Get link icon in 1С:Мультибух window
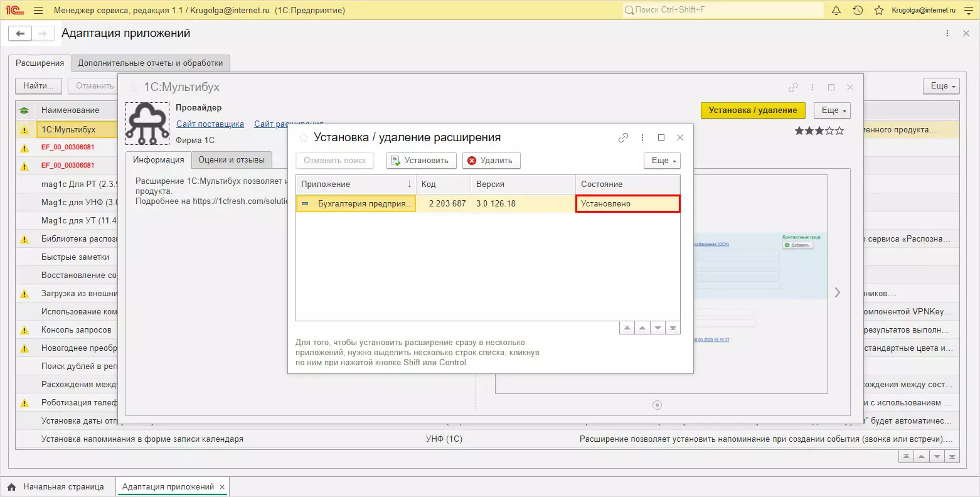 click(794, 87)
